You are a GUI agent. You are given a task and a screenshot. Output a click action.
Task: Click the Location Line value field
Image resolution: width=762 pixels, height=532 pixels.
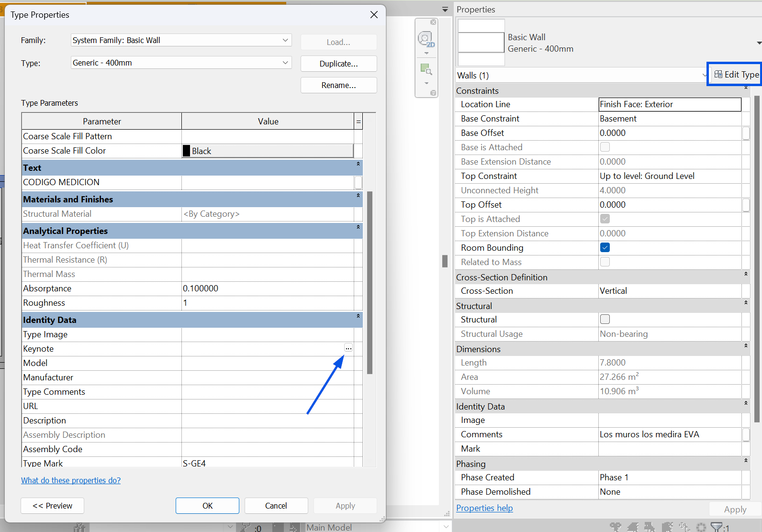(670, 104)
